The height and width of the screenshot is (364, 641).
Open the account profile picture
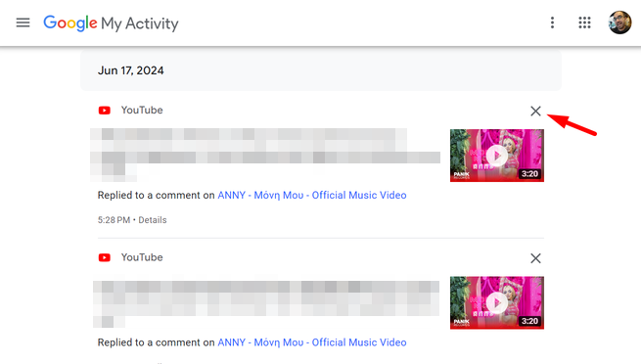point(619,23)
